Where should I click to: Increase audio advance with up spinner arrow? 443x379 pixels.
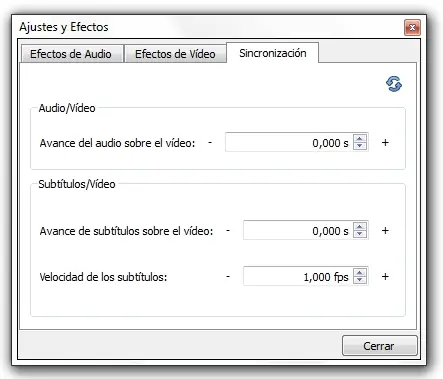click(360, 138)
